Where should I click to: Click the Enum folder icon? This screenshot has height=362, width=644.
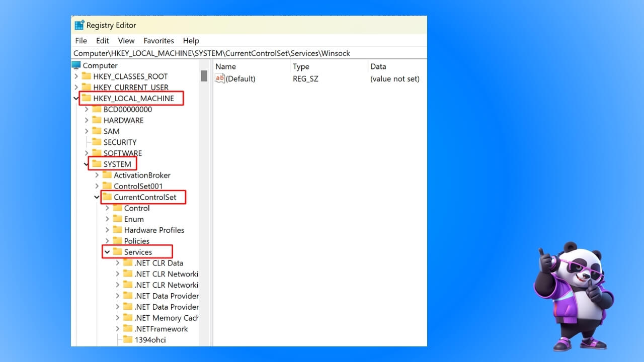pos(117,219)
